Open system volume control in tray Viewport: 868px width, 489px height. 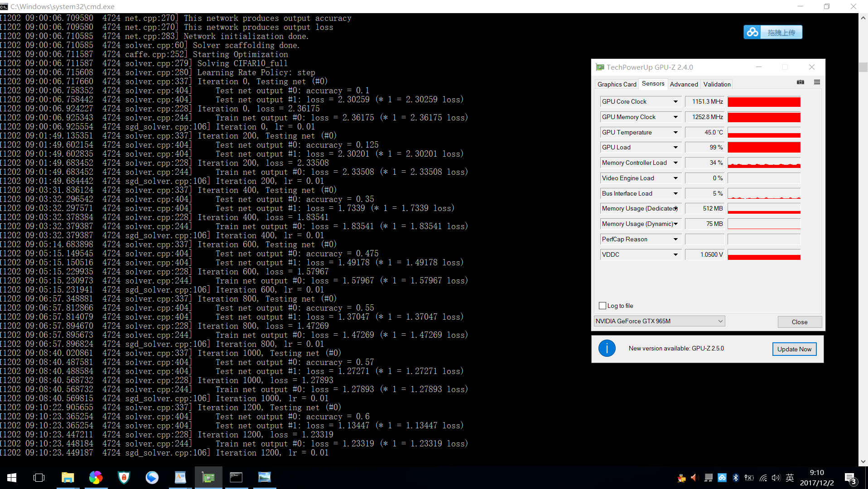[x=776, y=478]
